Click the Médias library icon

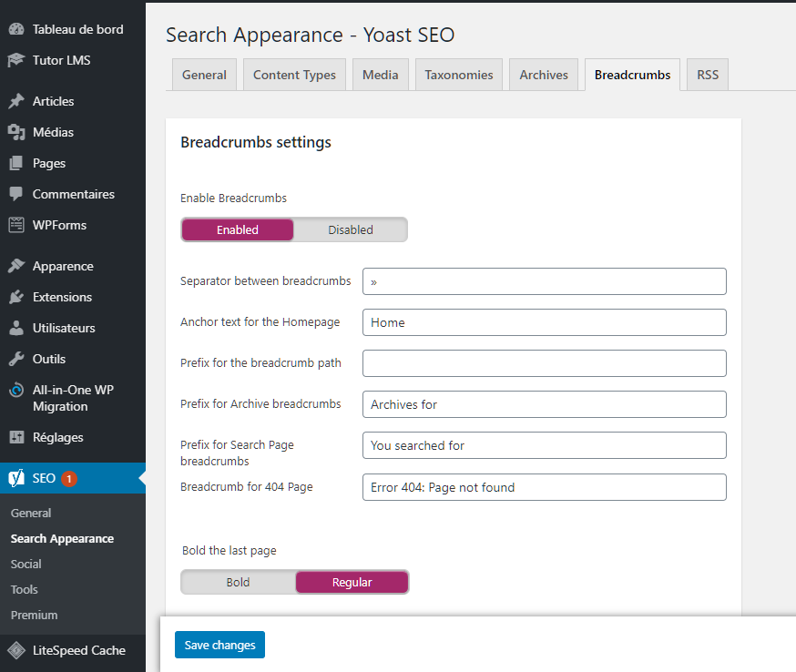click(x=18, y=132)
